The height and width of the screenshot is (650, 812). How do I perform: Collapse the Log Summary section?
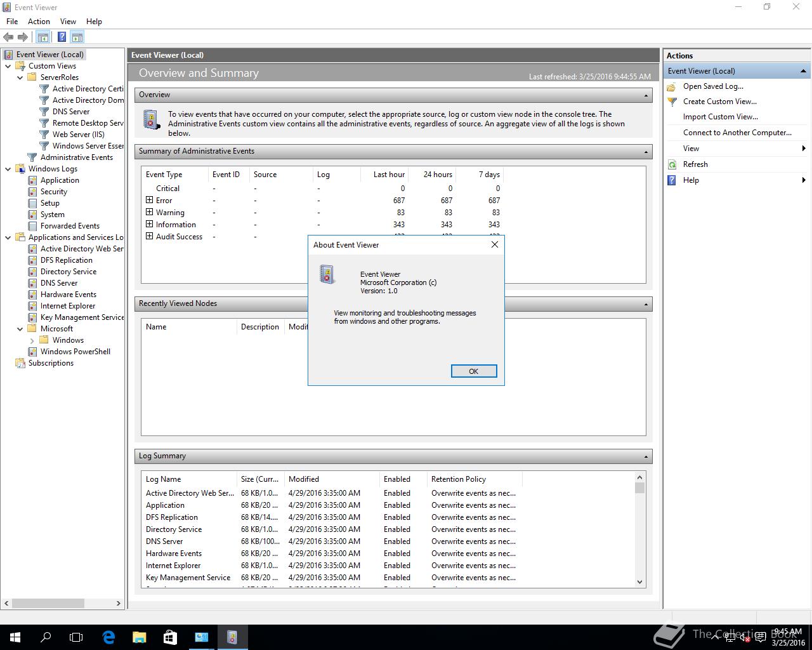[x=646, y=456]
